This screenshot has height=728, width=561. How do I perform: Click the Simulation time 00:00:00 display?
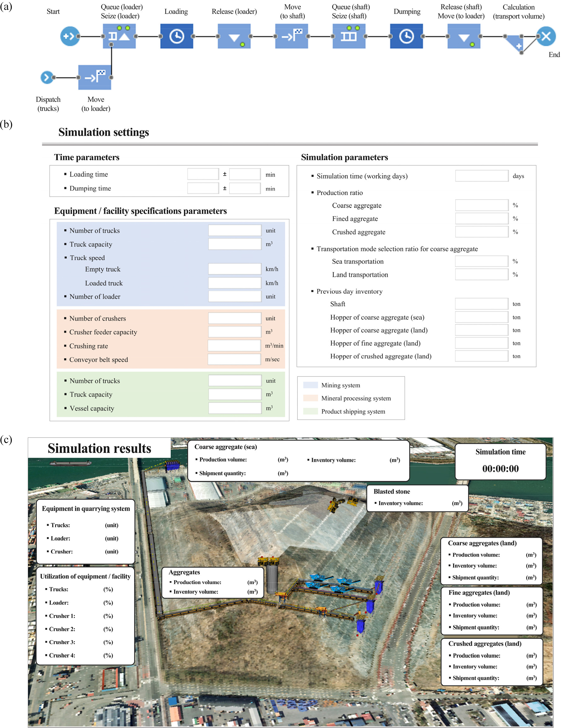pyautogui.click(x=500, y=469)
